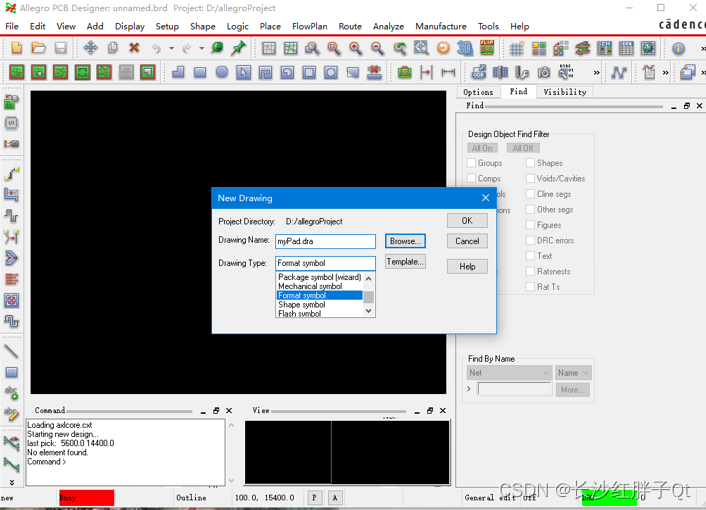706x510 pixels.
Task: Open the Route menu
Action: coord(350,26)
